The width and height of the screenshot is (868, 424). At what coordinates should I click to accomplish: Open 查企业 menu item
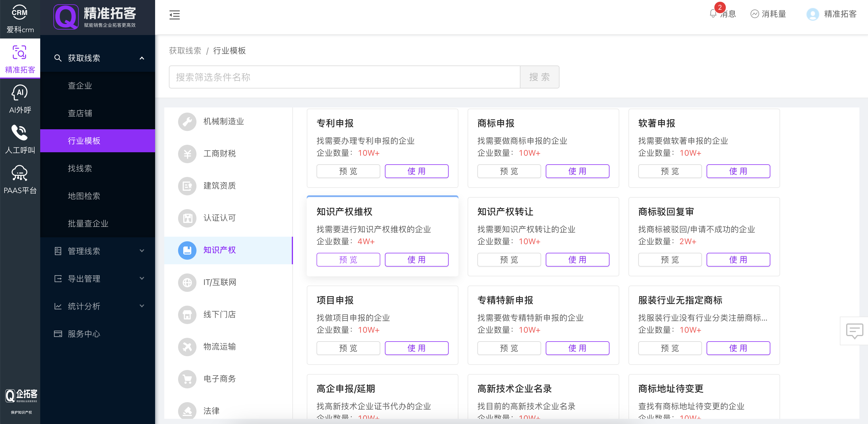pos(80,86)
